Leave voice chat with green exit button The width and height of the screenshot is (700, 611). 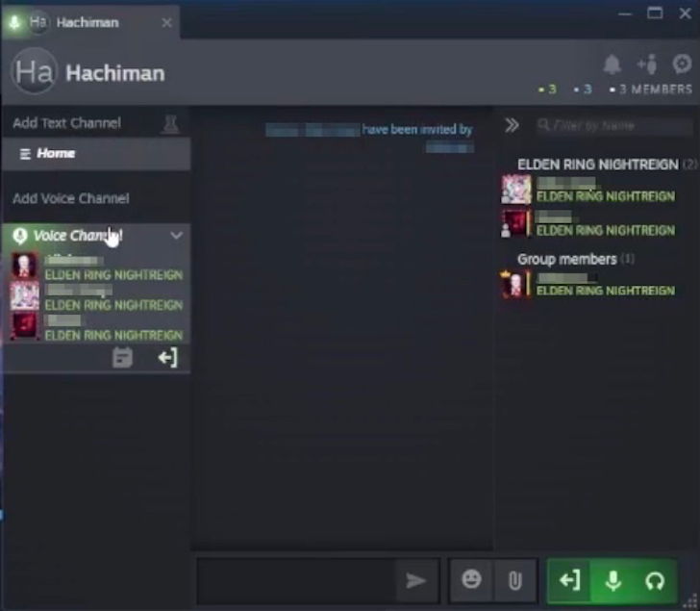[x=569, y=580]
